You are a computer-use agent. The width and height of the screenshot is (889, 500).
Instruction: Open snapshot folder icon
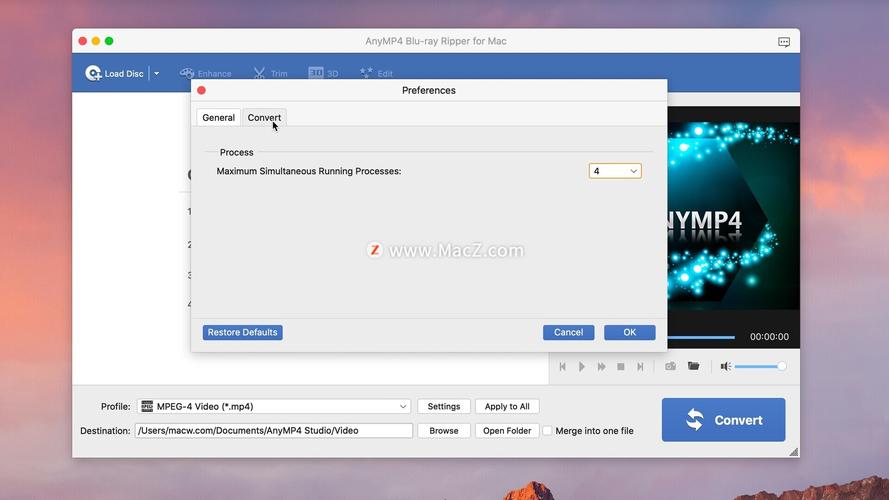[x=693, y=366]
